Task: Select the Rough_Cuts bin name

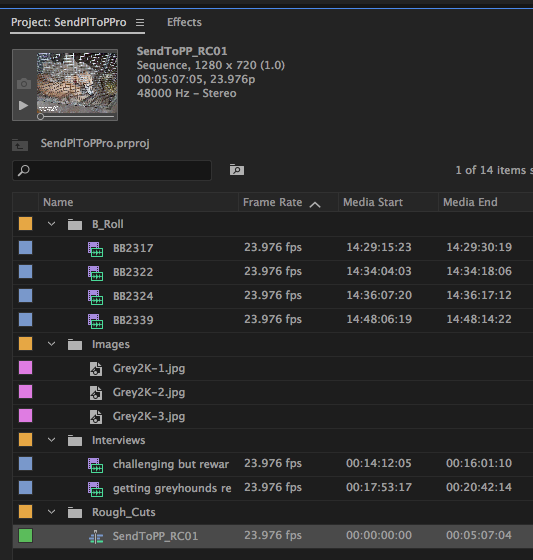Action: [x=124, y=512]
